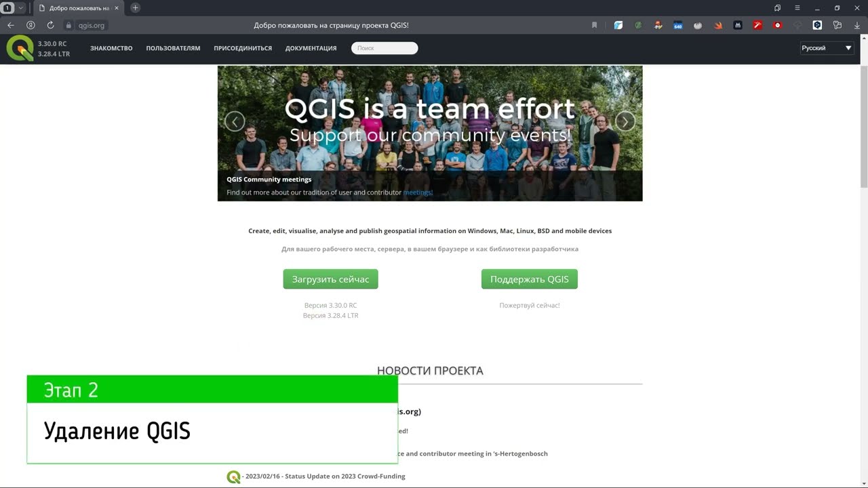868x488 pixels.
Task: Click the green circular extension icon
Action: tap(638, 25)
